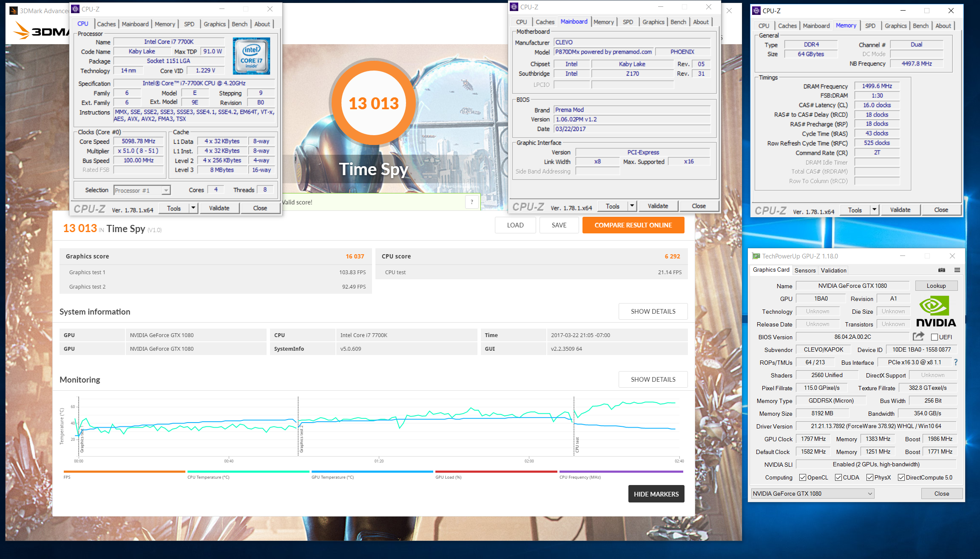Open the GPU-Z hamburger menu icon
The height and width of the screenshot is (559, 980).
coord(957,270)
